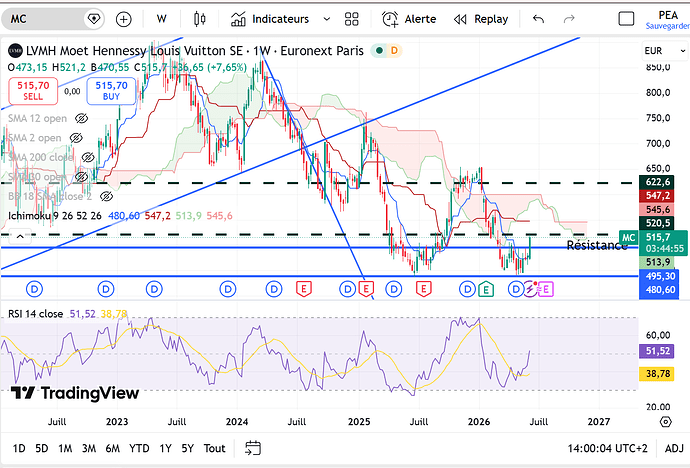Image resolution: width=690 pixels, height=468 pixels.
Task: Click the plus compare symbol icon
Action: point(124,19)
